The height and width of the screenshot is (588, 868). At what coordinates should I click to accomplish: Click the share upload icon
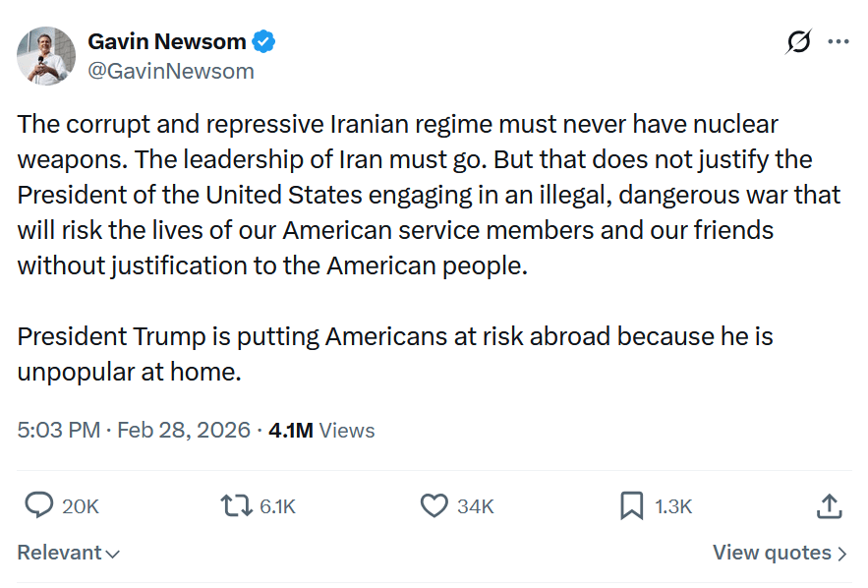830,505
